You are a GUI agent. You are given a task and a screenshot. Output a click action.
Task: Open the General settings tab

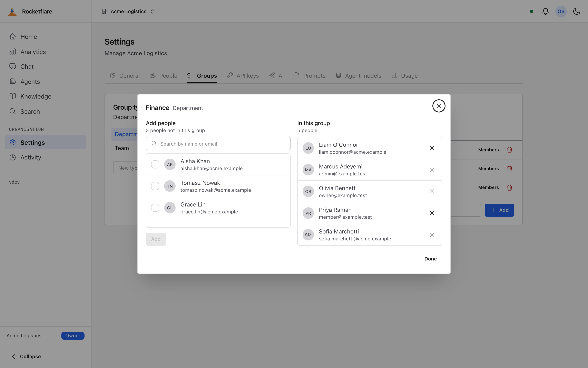click(125, 76)
